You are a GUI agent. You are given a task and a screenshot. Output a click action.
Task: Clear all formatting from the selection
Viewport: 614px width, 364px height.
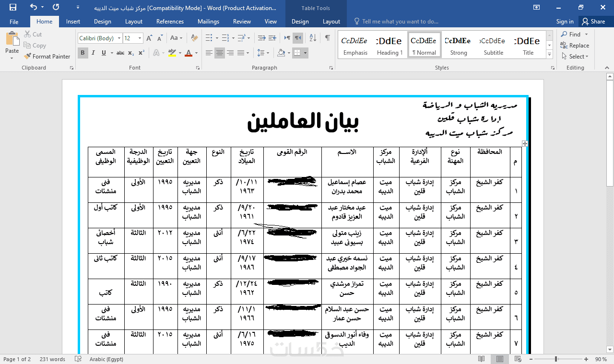point(194,38)
